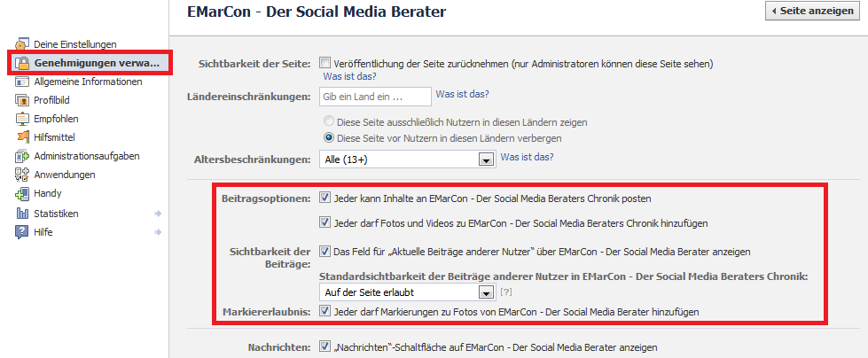
Task: Click Was ist das? next to Ländereinschränkungen
Action: [x=462, y=94]
